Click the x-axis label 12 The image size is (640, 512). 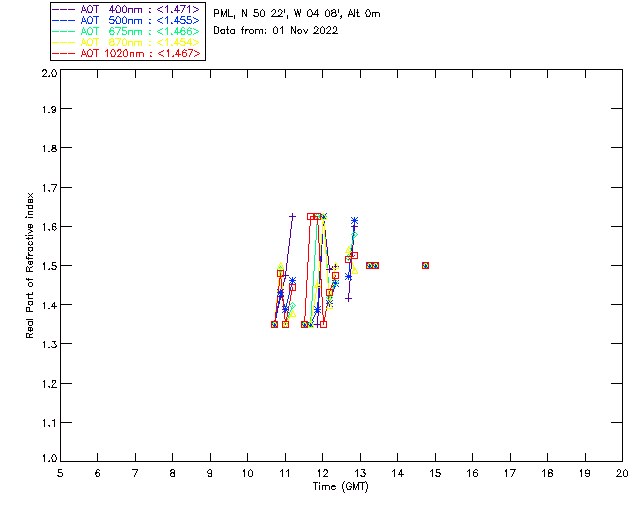(322, 473)
